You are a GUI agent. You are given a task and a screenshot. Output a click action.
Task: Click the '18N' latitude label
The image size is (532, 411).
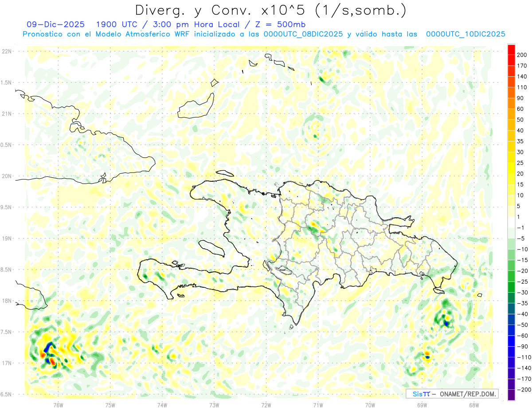tap(6, 301)
